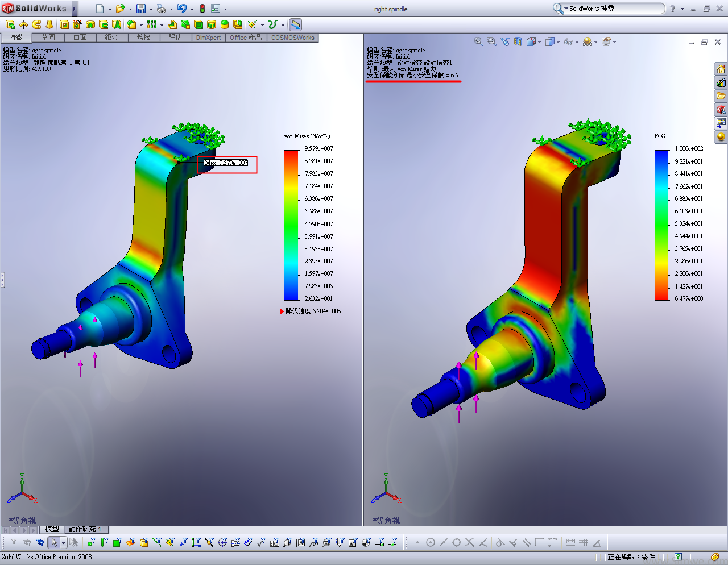Image resolution: width=728 pixels, height=565 pixels.
Task: Click the 降伏強度:6.204e+008 yield strength label
Action: (313, 311)
